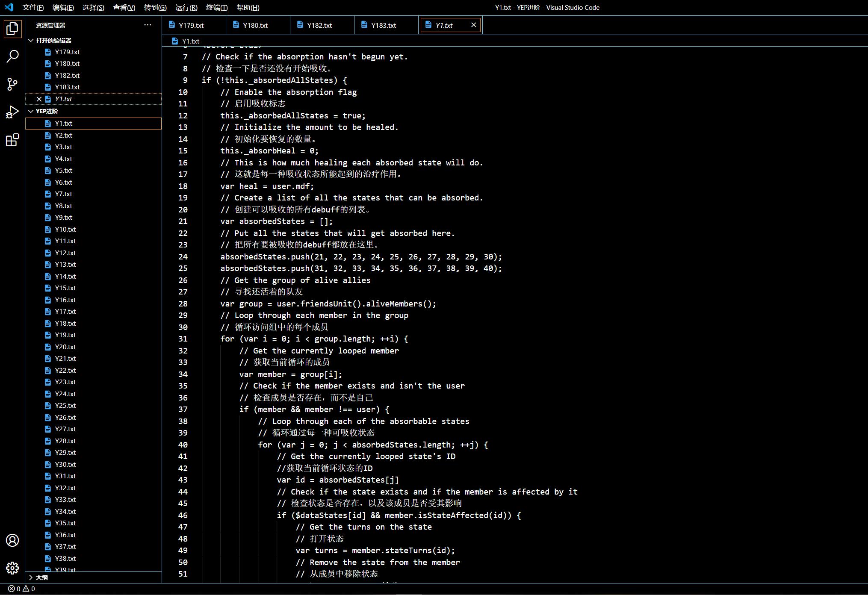
Task: Open the Source Control view icon
Action: pyautogui.click(x=12, y=84)
